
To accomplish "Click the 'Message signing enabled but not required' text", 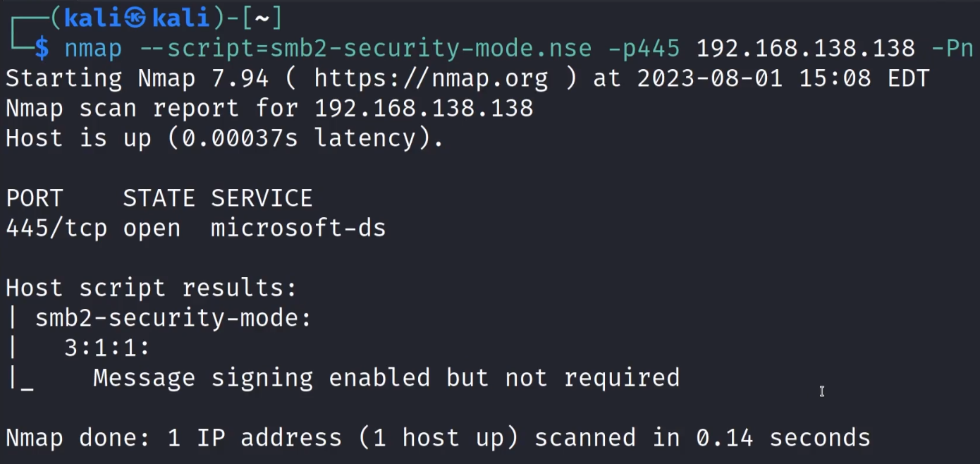I will 386,378.
